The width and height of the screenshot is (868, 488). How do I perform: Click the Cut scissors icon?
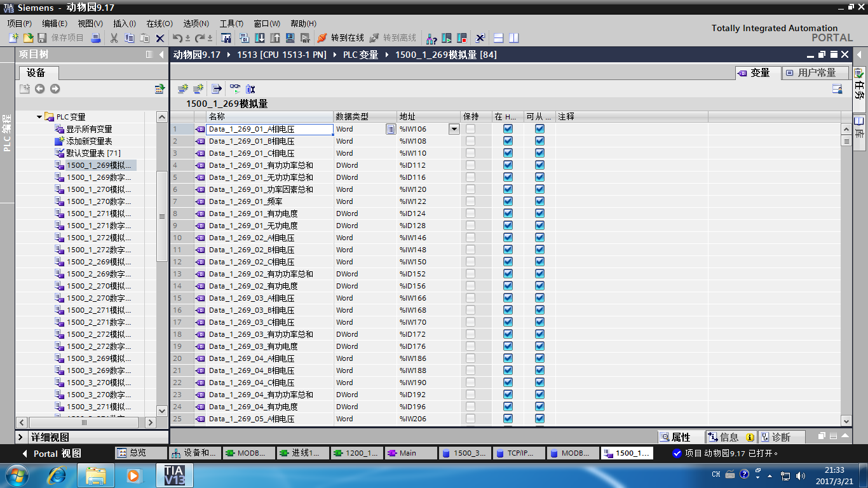coord(114,38)
